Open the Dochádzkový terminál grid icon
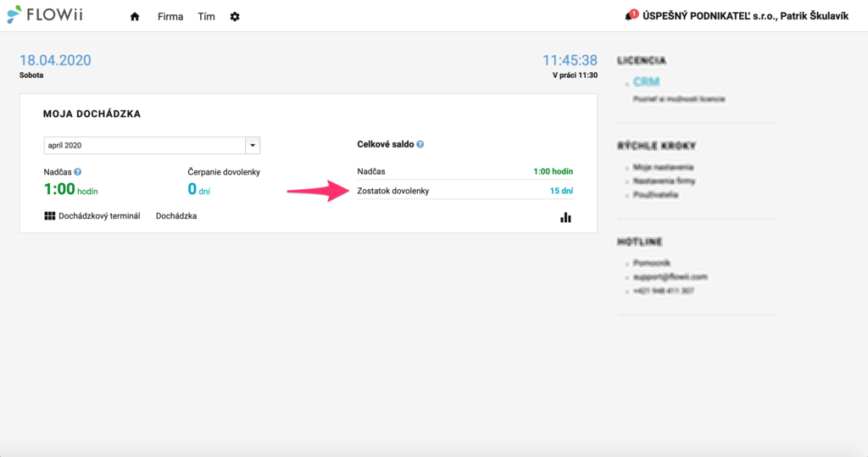868x457 pixels. coord(49,216)
